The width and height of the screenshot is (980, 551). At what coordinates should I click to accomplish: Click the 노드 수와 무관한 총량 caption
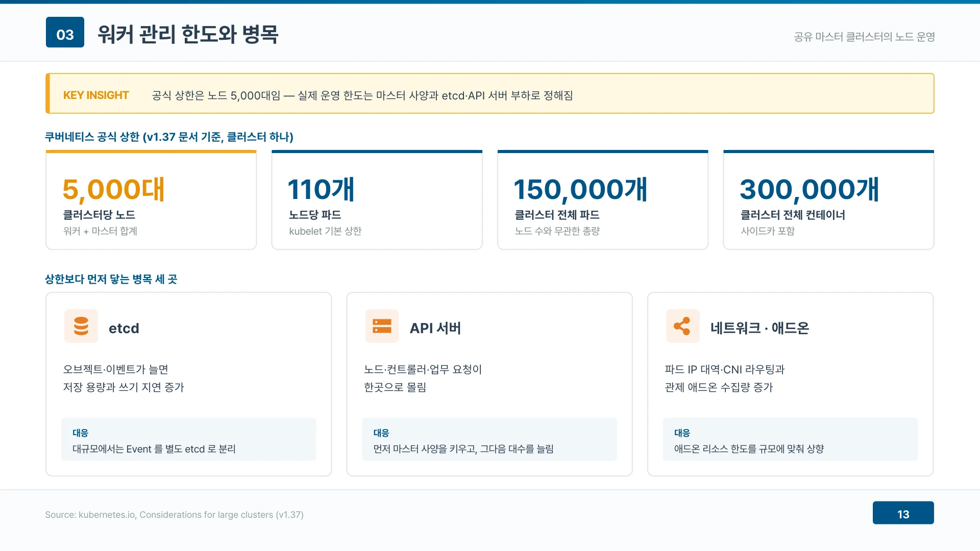pyautogui.click(x=557, y=231)
